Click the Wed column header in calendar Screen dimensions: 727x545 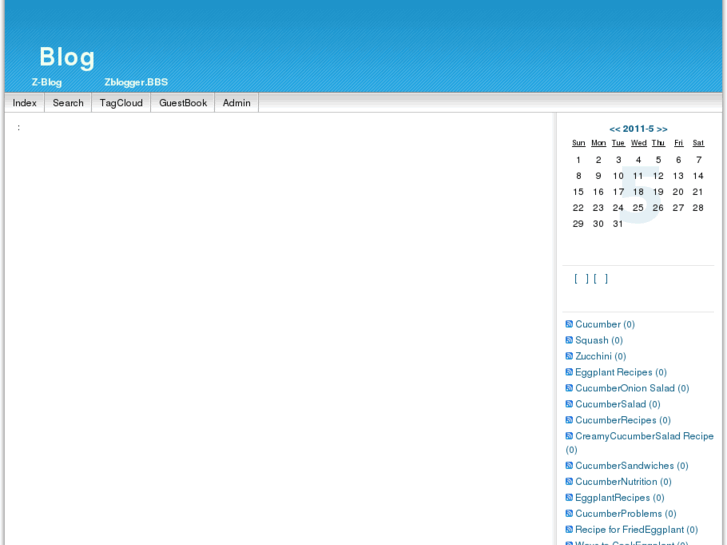638,143
